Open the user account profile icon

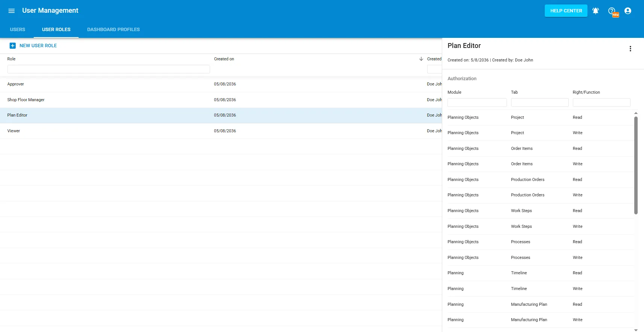(x=628, y=11)
